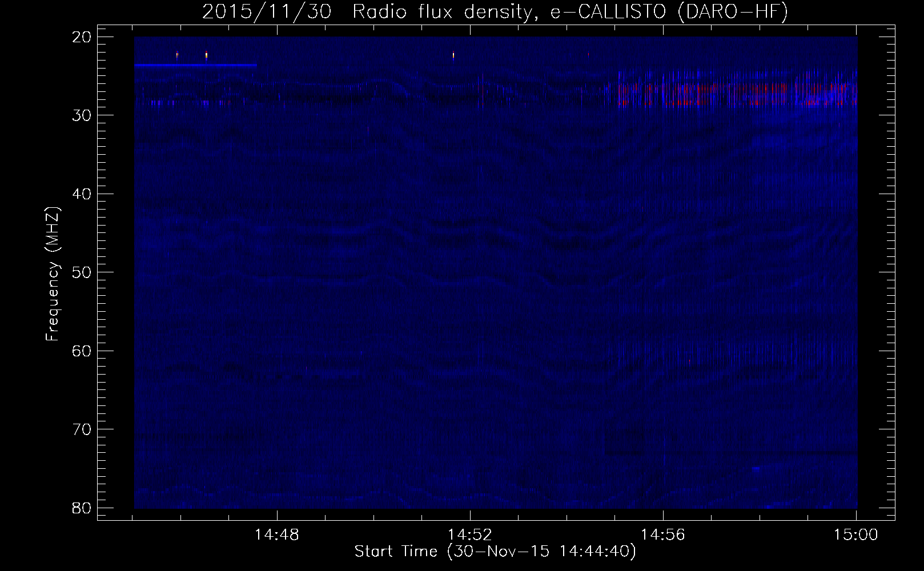Click the 14:56 time tick label

tap(663, 535)
